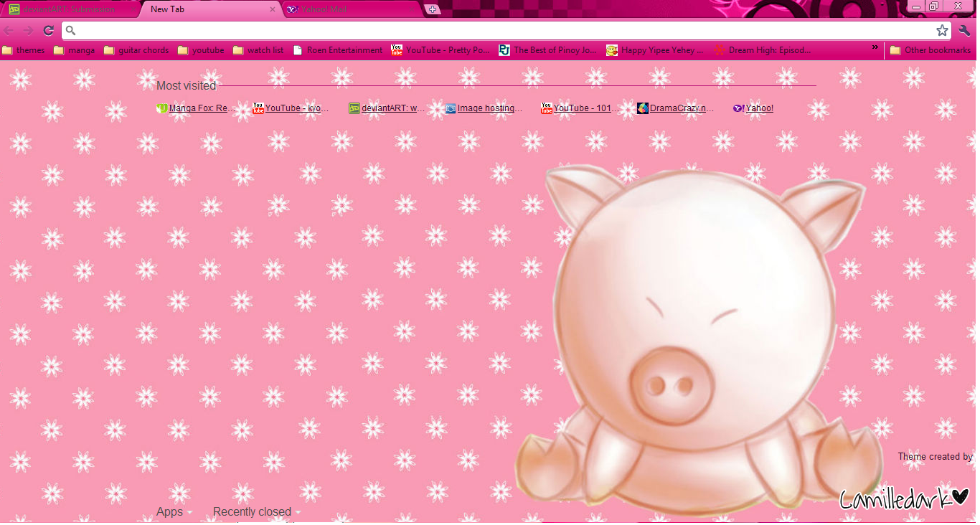The image size is (980, 525).
Task: Reload the current page
Action: (48, 30)
